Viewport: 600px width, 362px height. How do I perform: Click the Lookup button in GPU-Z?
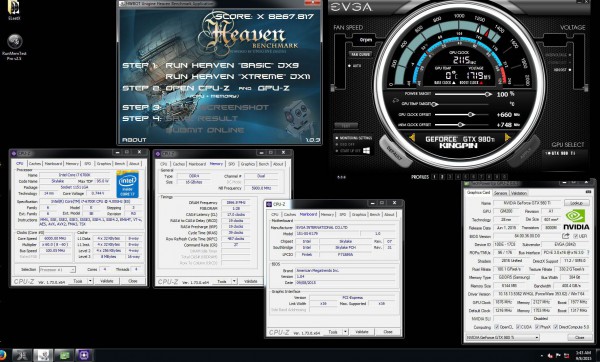point(576,203)
